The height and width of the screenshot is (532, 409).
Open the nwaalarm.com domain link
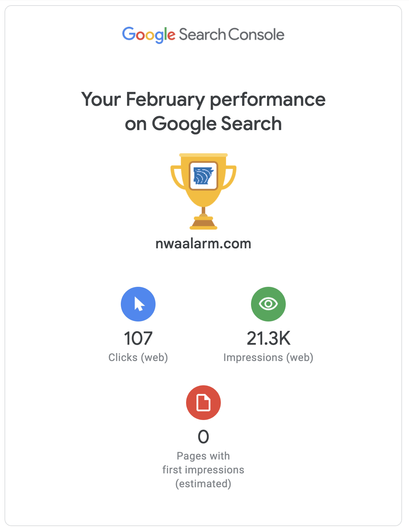tap(203, 244)
